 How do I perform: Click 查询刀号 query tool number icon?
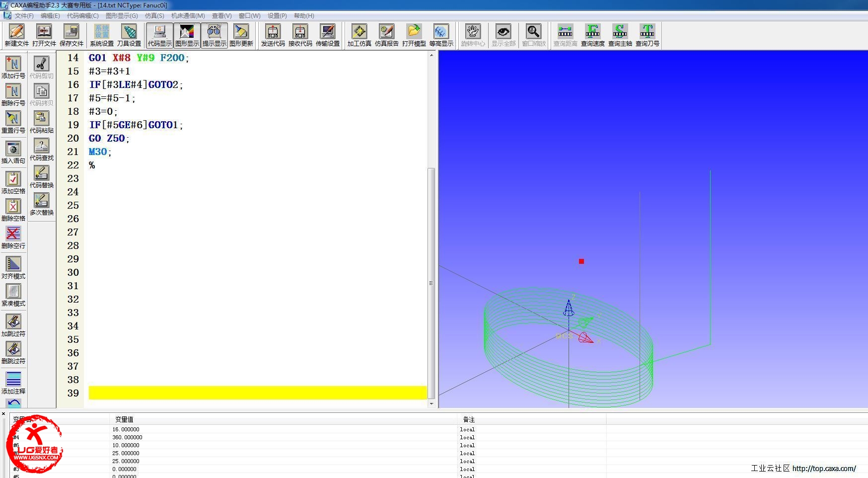(x=647, y=35)
